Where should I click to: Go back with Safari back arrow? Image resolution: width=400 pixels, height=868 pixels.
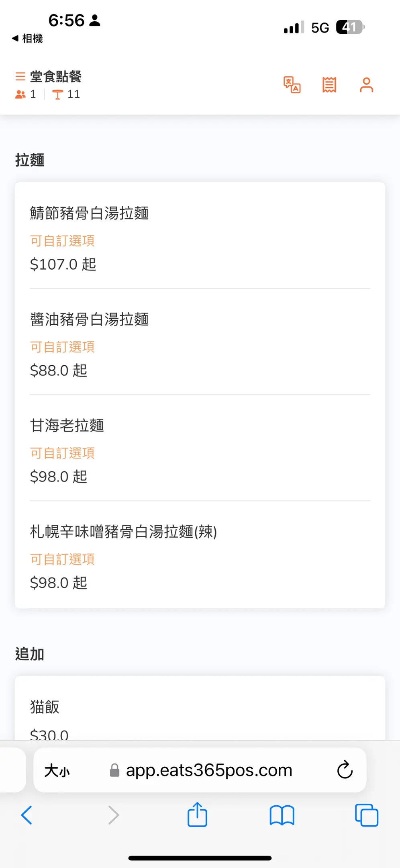click(x=27, y=816)
